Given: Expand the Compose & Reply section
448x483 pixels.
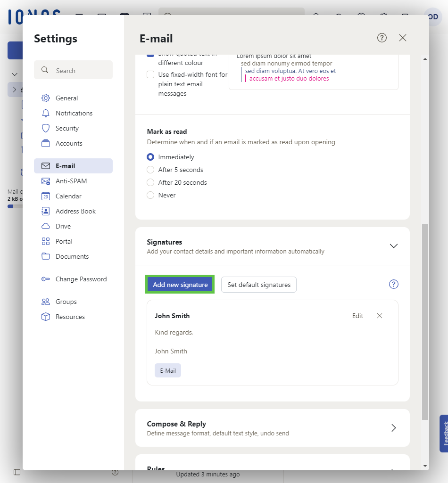Looking at the screenshot, I should (394, 428).
